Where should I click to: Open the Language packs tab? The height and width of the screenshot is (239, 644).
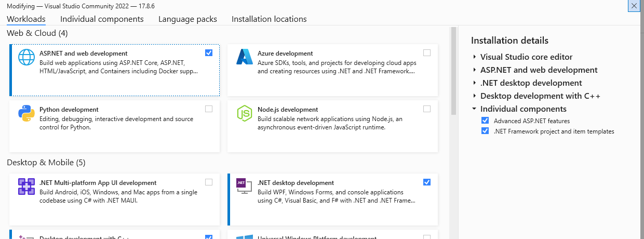(x=187, y=19)
